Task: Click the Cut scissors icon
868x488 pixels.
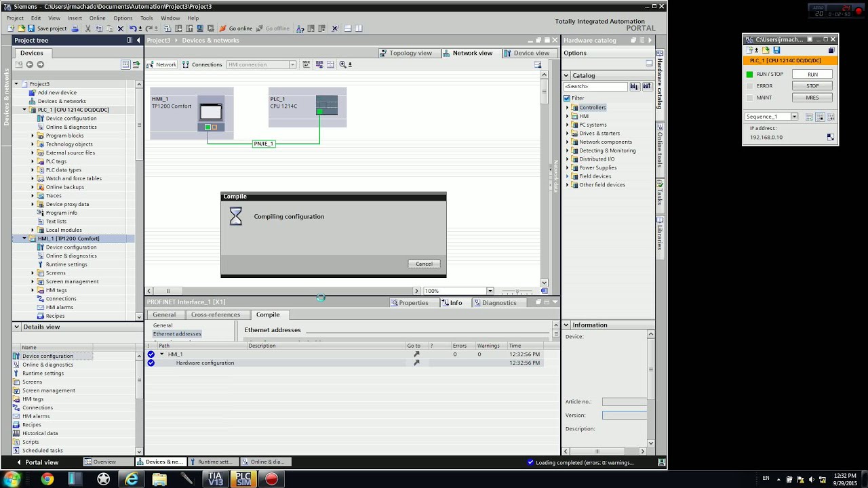Action: [x=87, y=28]
